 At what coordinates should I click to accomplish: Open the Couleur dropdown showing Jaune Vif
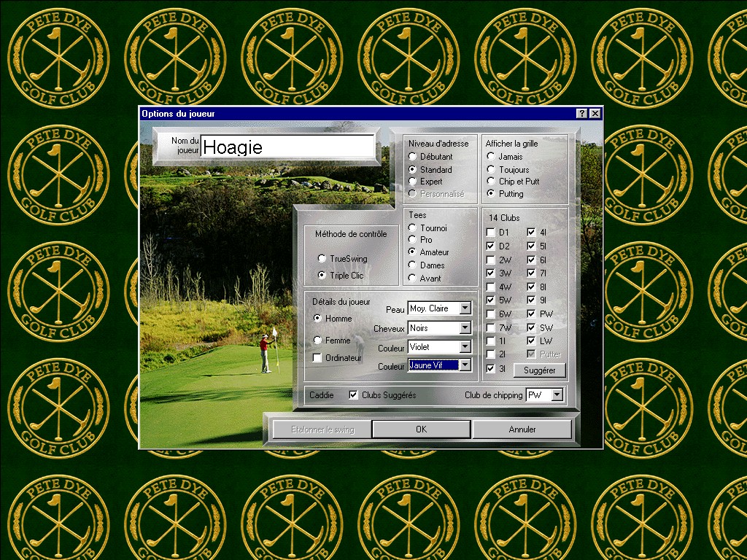coord(465,365)
